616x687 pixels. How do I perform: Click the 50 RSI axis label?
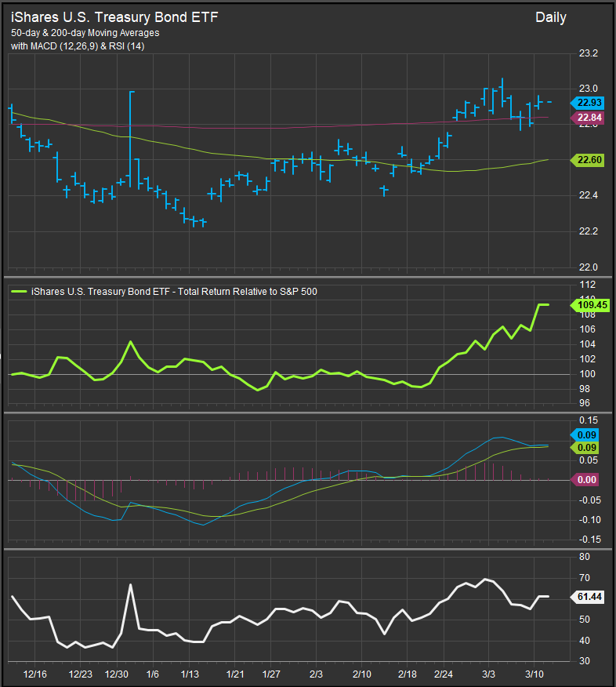click(585, 620)
